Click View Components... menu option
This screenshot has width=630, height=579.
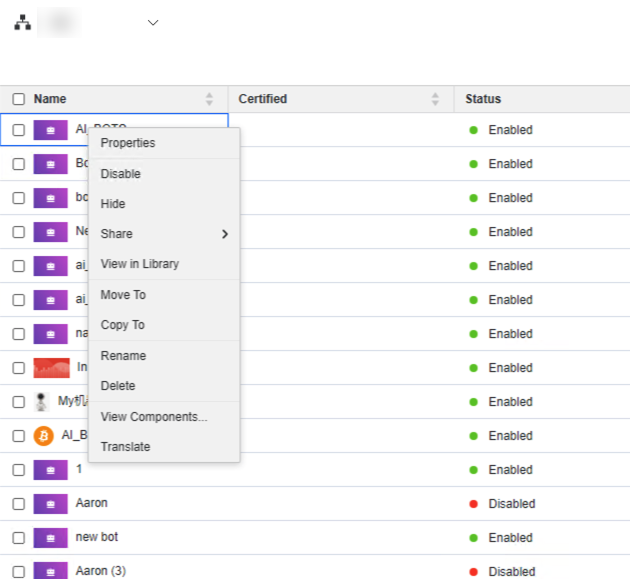(154, 417)
